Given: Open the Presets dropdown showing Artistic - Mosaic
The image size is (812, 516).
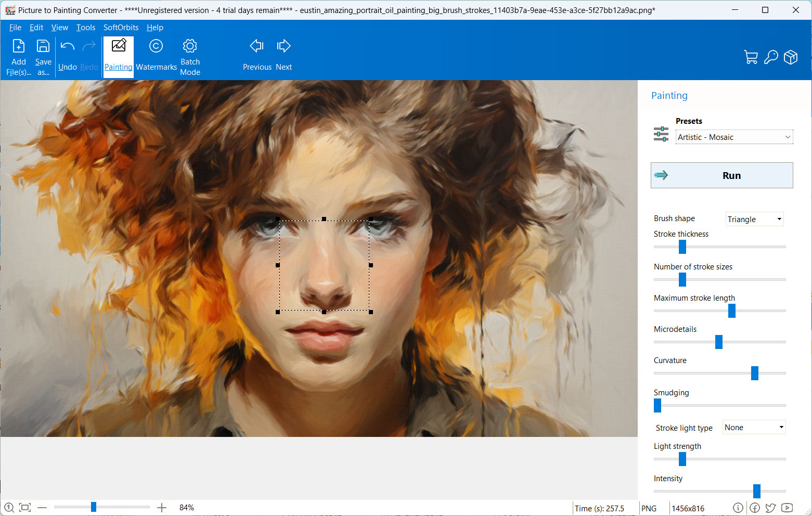Looking at the screenshot, I should [734, 137].
